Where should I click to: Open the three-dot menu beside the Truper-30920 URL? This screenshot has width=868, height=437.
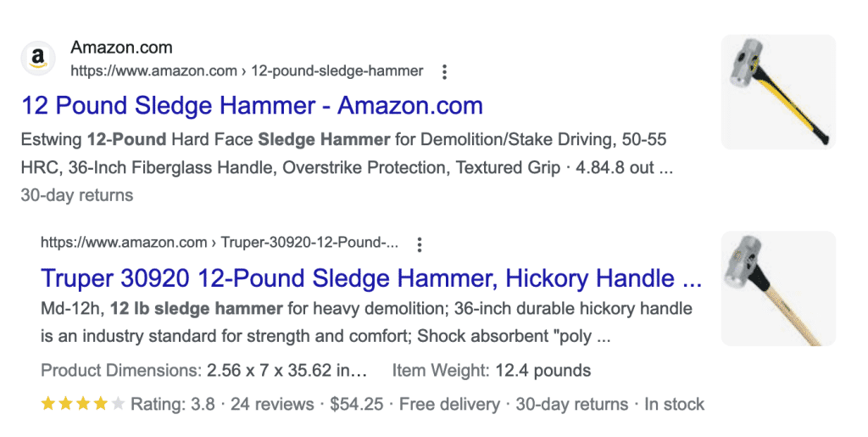click(x=419, y=244)
